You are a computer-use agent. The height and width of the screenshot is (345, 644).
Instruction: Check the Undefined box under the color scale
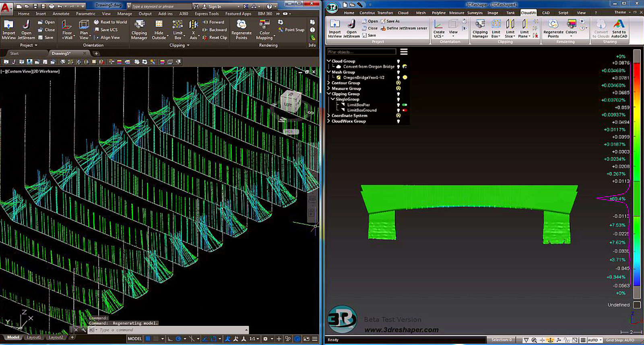click(637, 305)
